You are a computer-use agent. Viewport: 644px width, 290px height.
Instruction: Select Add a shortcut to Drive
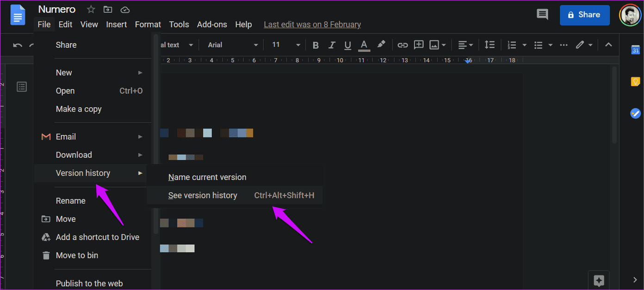point(93,237)
